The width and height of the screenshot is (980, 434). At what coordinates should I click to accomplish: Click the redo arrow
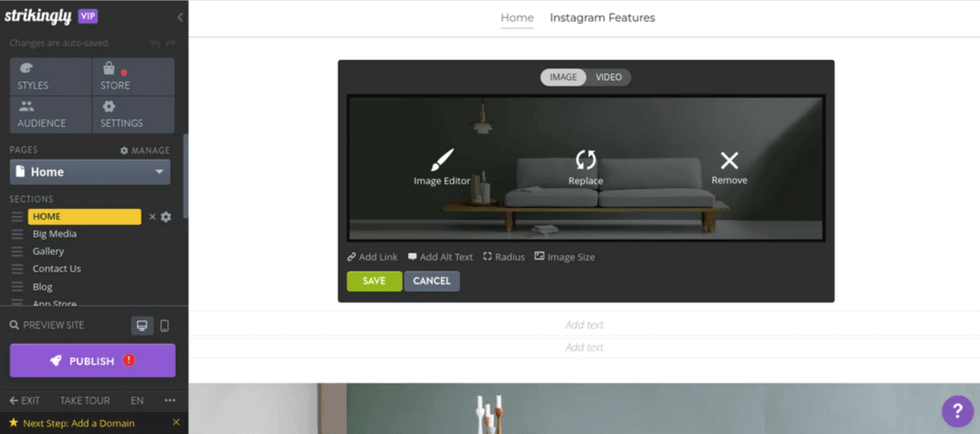pyautogui.click(x=170, y=43)
